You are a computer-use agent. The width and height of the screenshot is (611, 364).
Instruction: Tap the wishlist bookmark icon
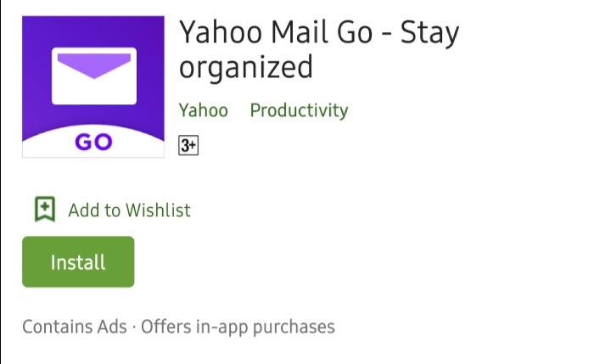(45, 210)
